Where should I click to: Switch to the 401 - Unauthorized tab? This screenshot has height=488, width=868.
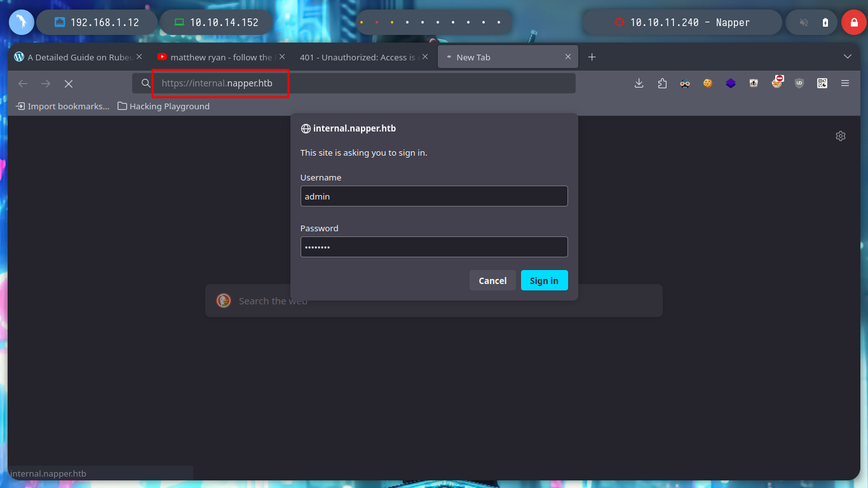point(363,57)
